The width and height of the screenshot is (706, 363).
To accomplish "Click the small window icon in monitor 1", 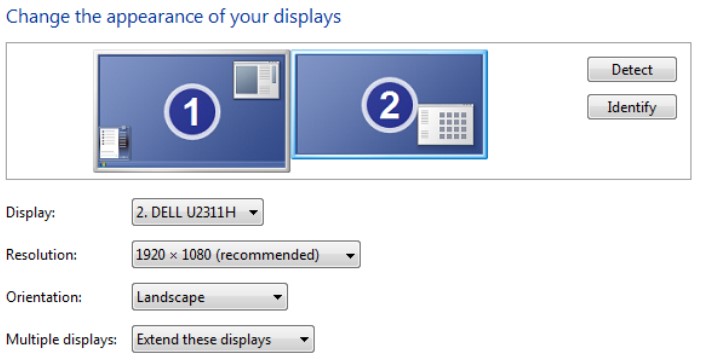I will click(x=256, y=80).
